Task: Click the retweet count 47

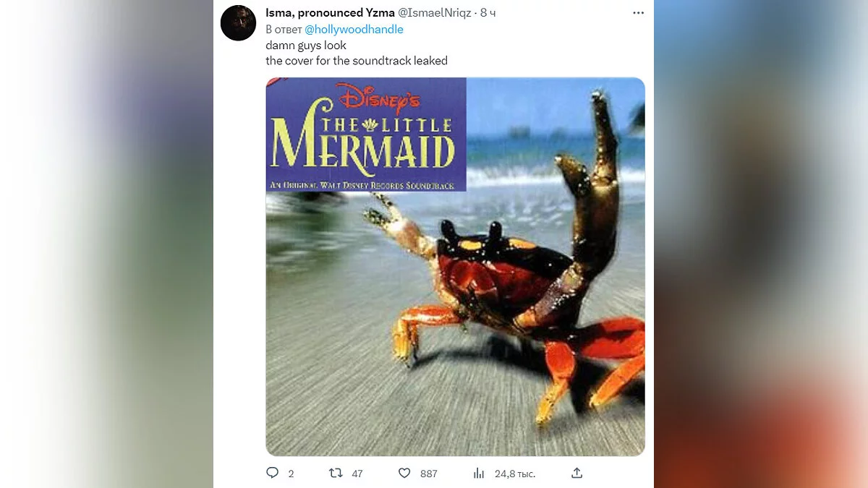Action: (357, 474)
